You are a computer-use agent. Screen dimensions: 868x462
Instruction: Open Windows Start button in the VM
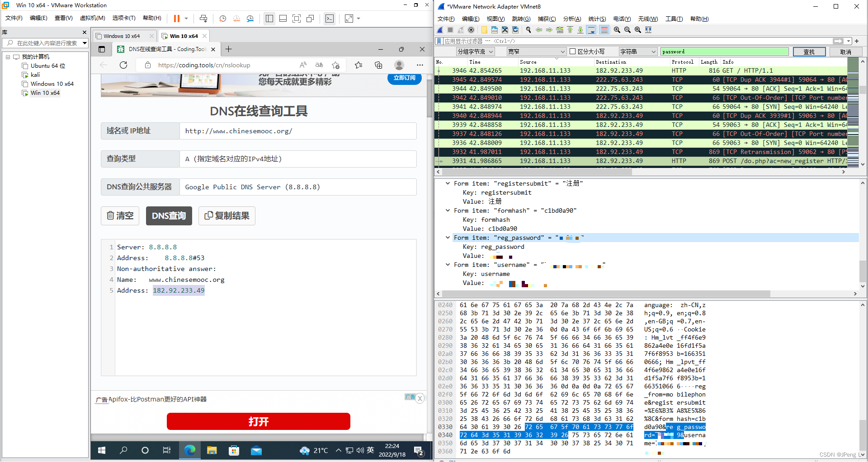click(x=102, y=450)
